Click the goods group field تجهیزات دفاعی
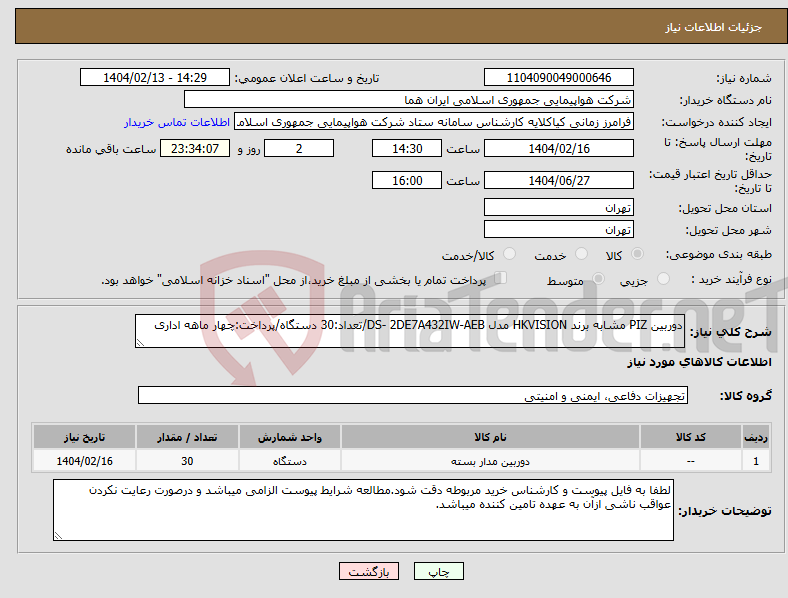Image resolution: width=788 pixels, height=598 pixels. (x=413, y=395)
